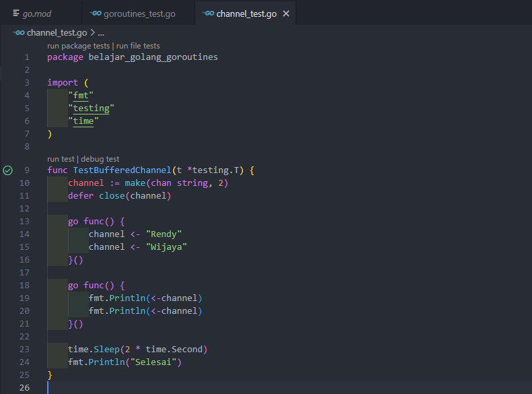Click the breadcrumb chevron separator
The height and width of the screenshot is (394, 532).
[93, 32]
